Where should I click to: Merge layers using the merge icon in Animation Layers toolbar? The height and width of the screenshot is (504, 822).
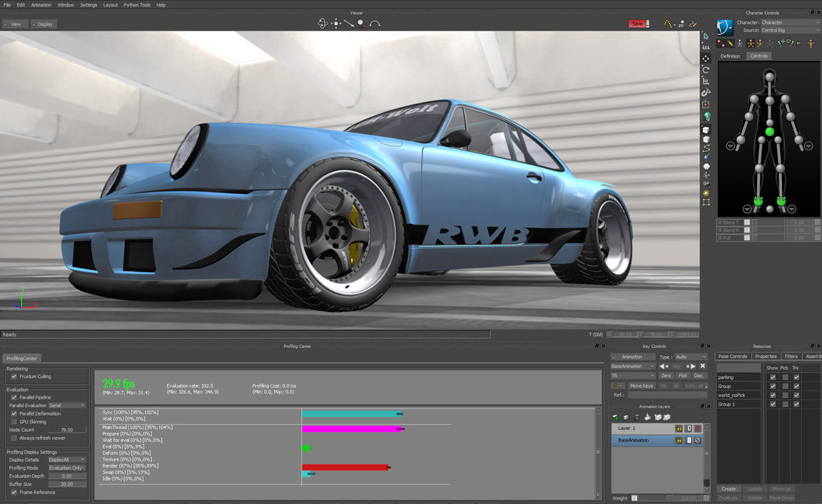pyautogui.click(x=626, y=417)
